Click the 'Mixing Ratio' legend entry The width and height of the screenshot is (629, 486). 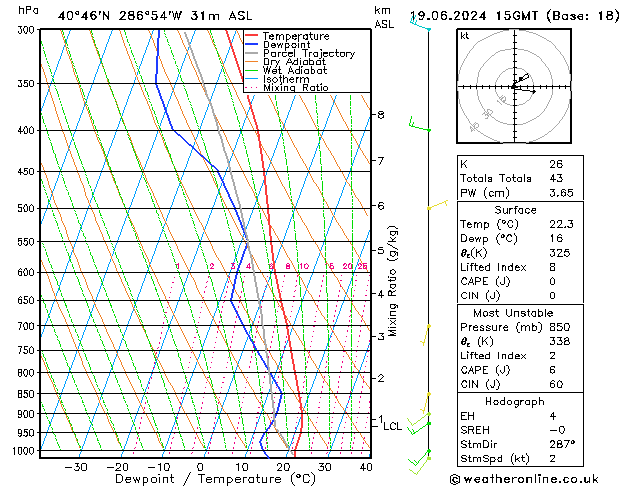(296, 87)
